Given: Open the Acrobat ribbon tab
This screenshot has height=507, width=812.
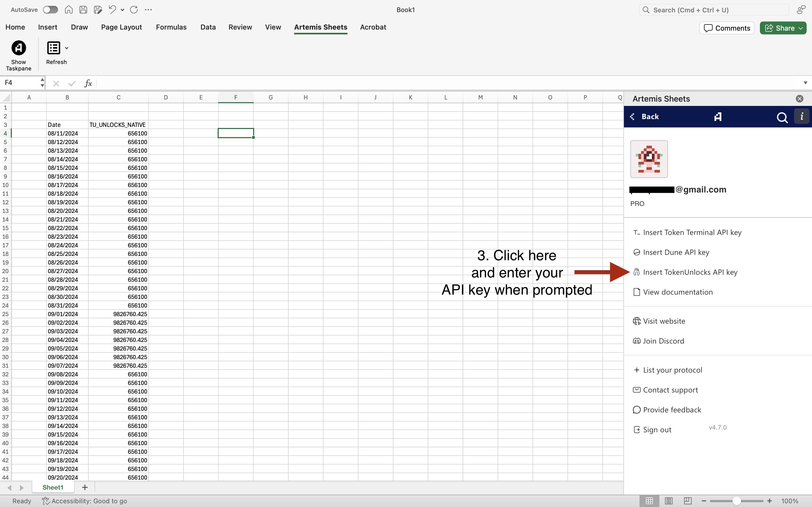Looking at the screenshot, I should (x=373, y=27).
